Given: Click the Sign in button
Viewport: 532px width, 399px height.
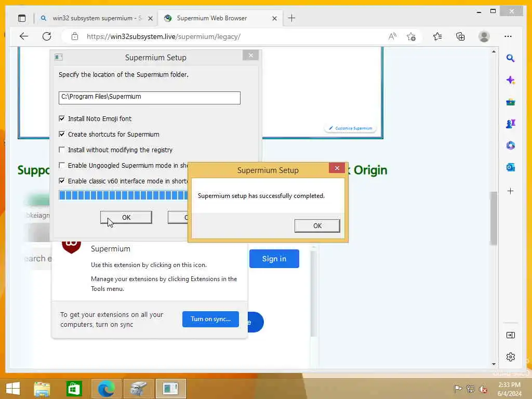Looking at the screenshot, I should [274, 259].
